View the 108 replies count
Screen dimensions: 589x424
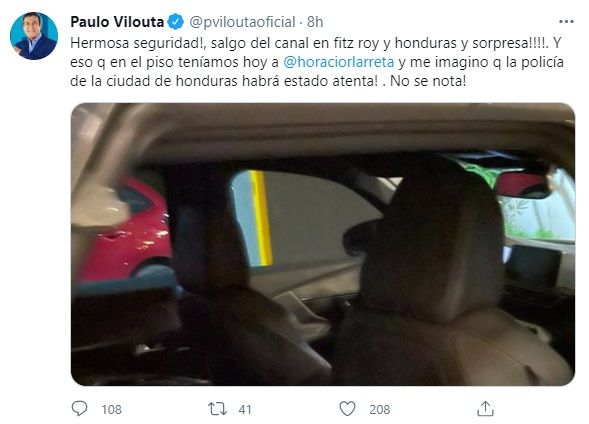[112, 409]
